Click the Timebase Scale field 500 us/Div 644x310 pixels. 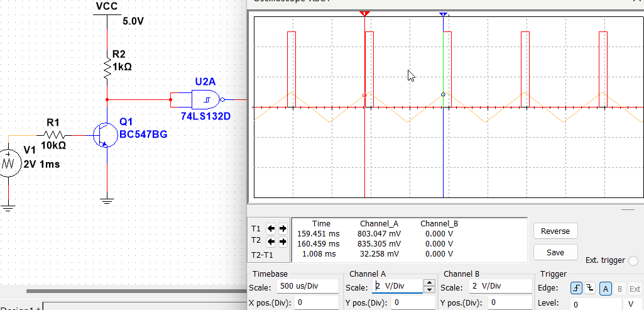pos(308,286)
